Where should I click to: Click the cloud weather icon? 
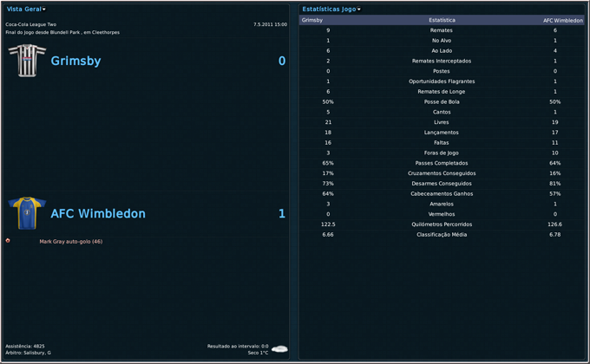coord(279,348)
